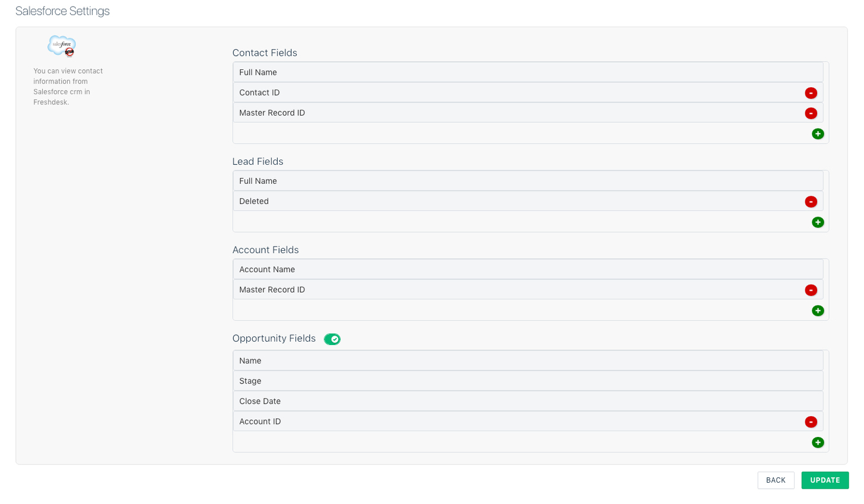864x504 pixels.
Task: Remove Master Record ID from Account Fields
Action: (x=811, y=290)
